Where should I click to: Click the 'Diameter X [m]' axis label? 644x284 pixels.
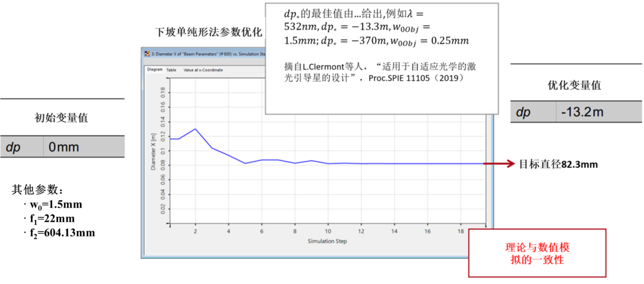(153, 152)
